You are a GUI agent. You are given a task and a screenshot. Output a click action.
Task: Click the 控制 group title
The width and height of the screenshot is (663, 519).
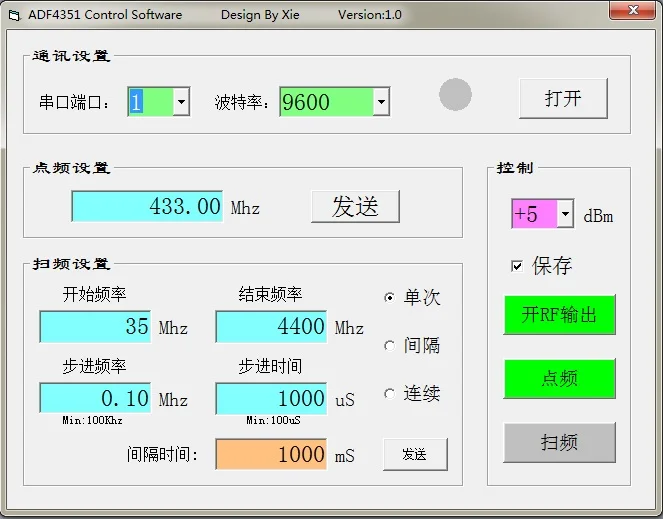515,168
